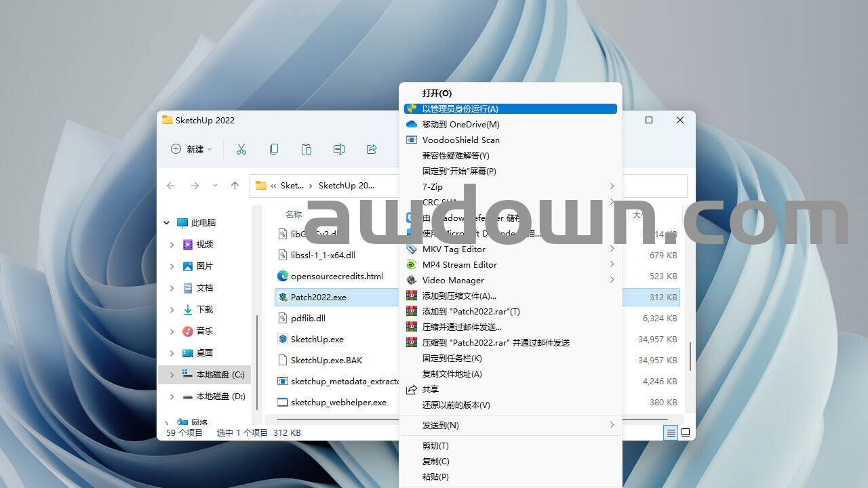Click the Paste clipboard icon in toolbar
This screenshot has width=868, height=488.
307,149
